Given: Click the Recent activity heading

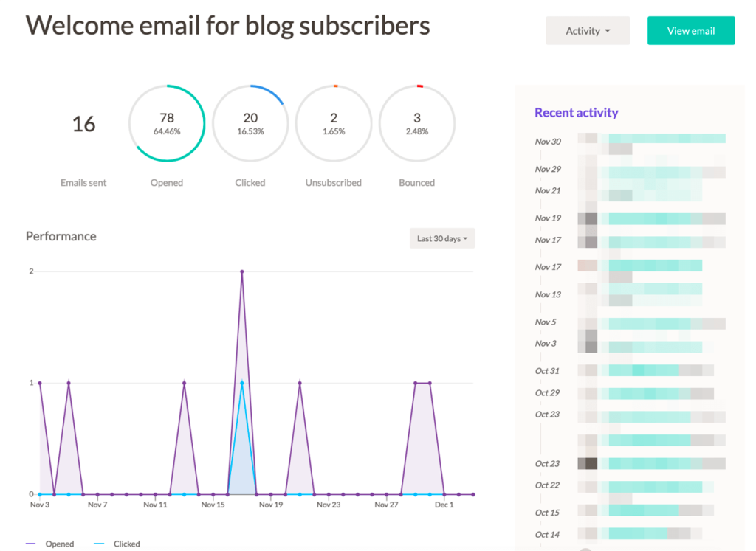Looking at the screenshot, I should tap(576, 113).
